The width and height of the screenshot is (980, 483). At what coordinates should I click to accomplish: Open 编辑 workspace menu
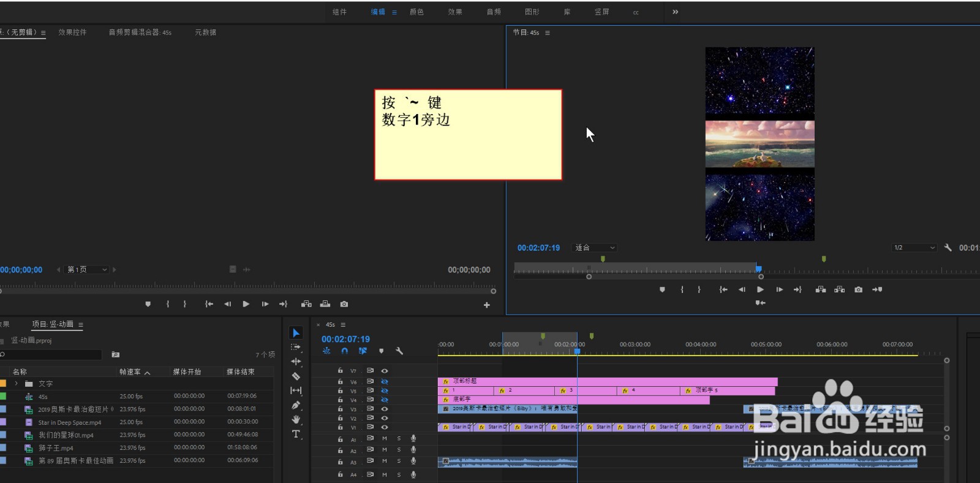(394, 12)
